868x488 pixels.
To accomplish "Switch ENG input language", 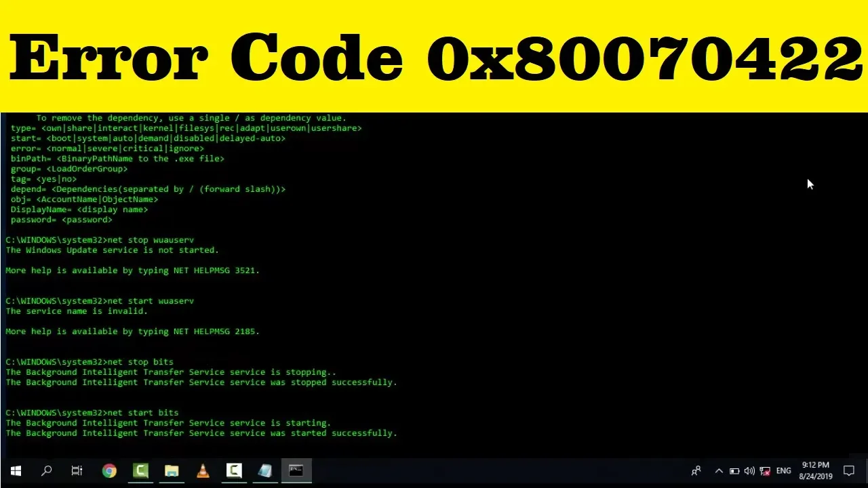I will pos(784,470).
